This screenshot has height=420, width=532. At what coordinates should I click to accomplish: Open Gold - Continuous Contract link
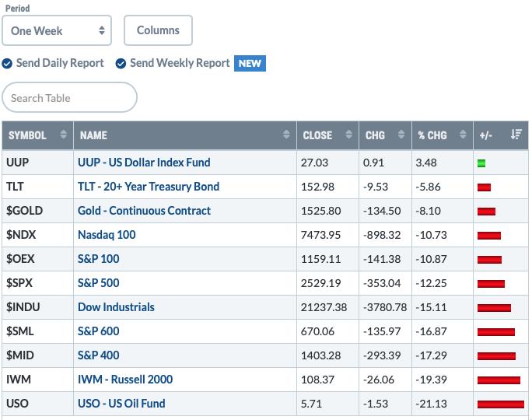click(144, 211)
